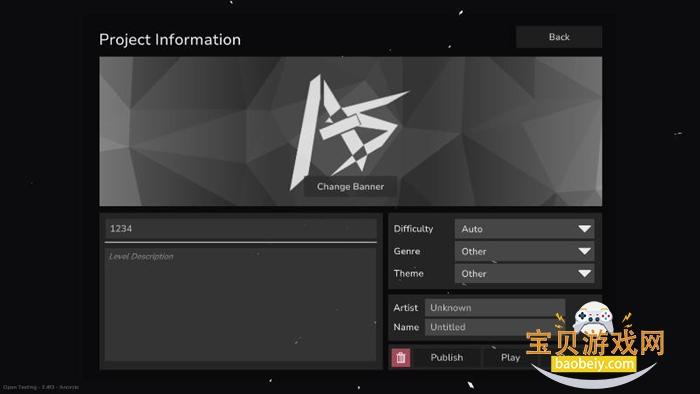
Task: Go back using the Back button
Action: point(559,37)
